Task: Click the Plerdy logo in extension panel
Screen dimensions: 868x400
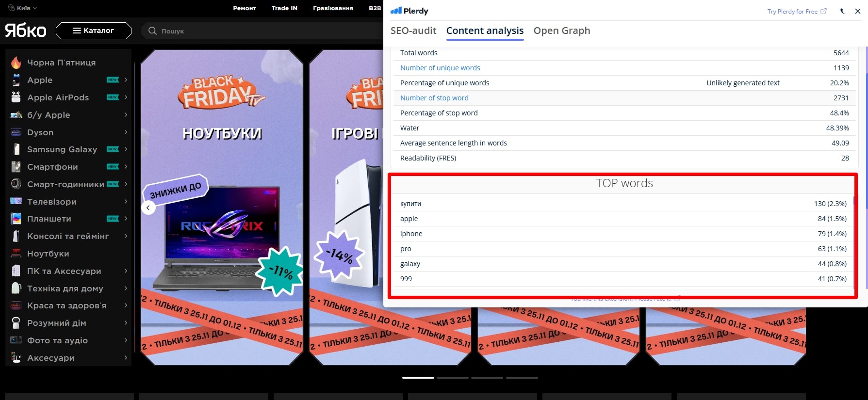Action: (x=409, y=11)
